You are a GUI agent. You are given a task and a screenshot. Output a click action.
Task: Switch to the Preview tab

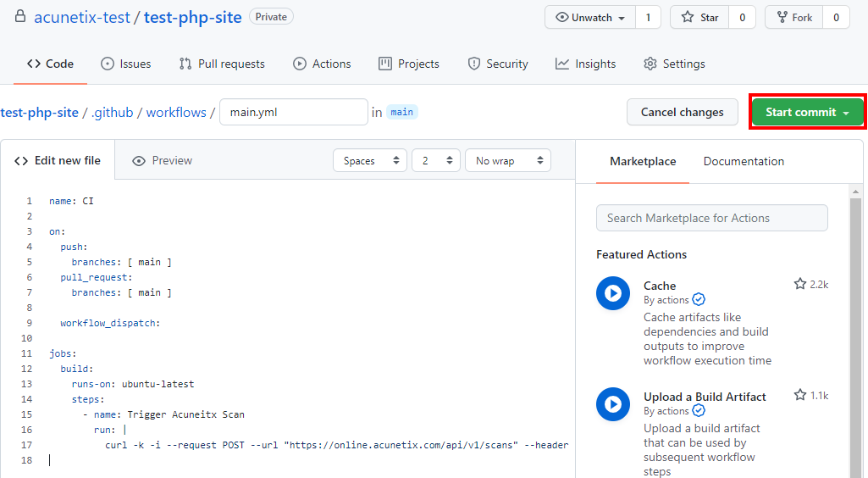163,161
